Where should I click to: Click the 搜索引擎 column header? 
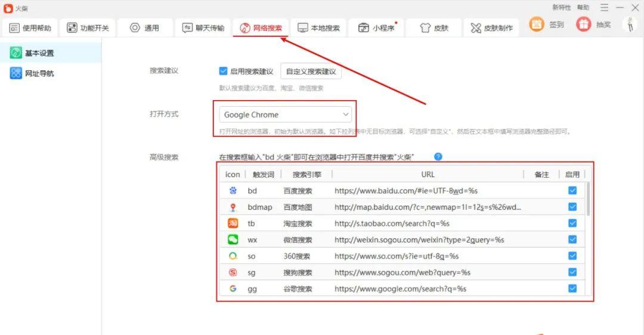[307, 175]
